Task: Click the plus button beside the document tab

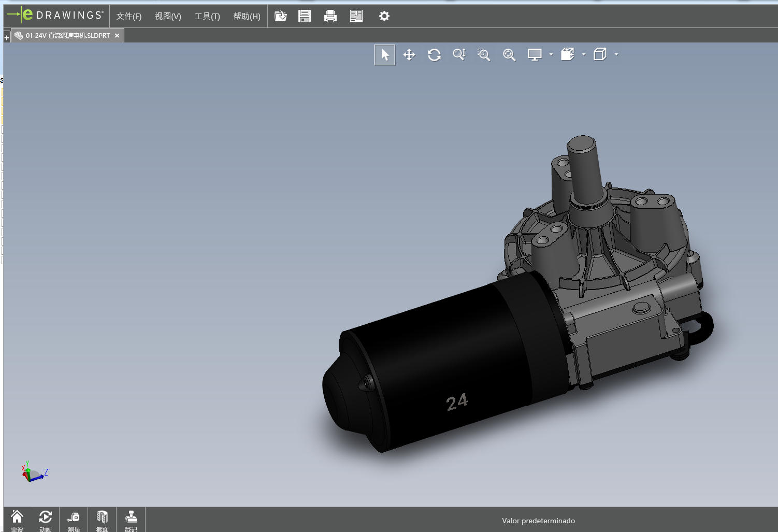Action: pos(7,37)
